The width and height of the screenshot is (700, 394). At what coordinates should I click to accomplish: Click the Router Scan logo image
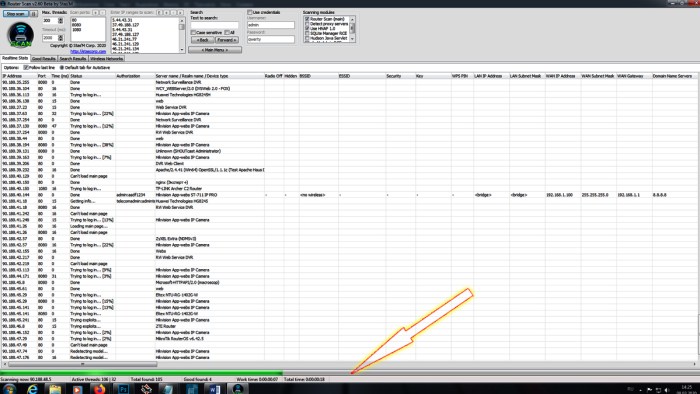[x=21, y=35]
